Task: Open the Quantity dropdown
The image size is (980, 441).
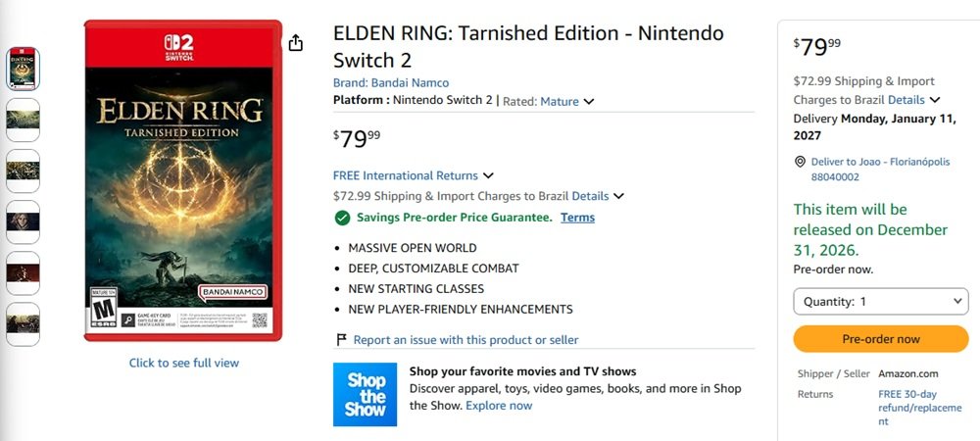Action: (x=880, y=302)
